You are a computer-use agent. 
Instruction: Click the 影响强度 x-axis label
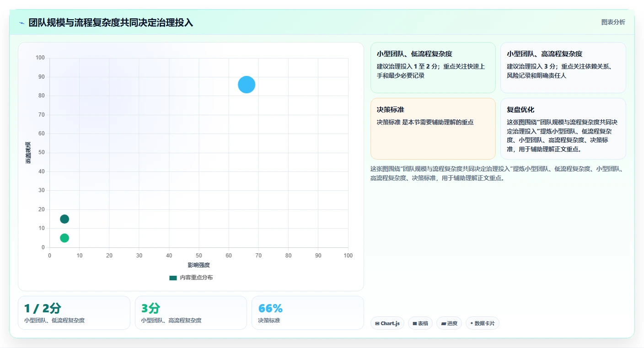pos(199,265)
